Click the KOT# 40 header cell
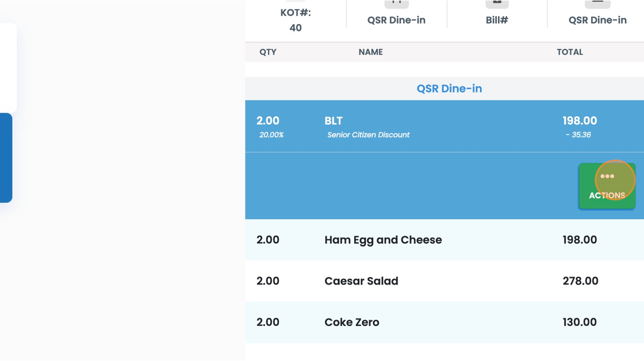The width and height of the screenshot is (644, 361). pyautogui.click(x=296, y=20)
